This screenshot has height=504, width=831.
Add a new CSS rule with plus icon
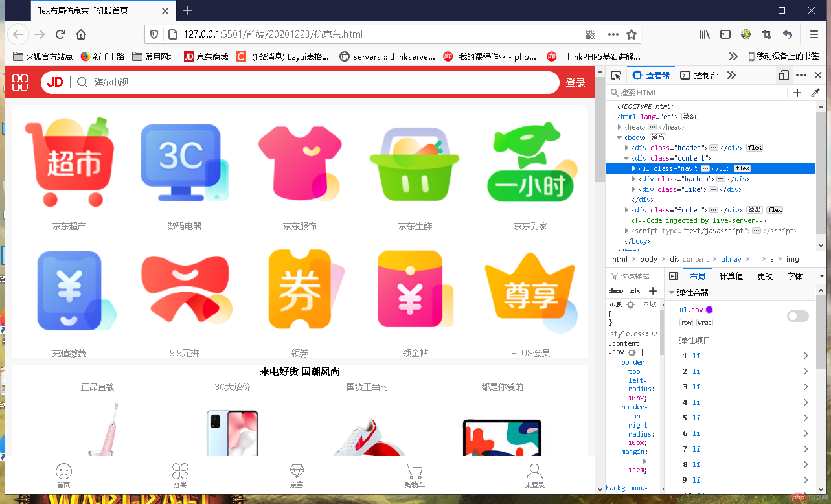[x=653, y=291]
